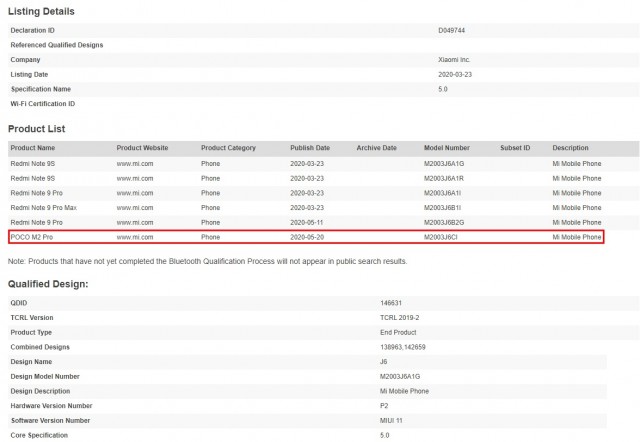
Task: Click the Design Model Number value M2003J6A1G
Action: [x=400, y=377]
